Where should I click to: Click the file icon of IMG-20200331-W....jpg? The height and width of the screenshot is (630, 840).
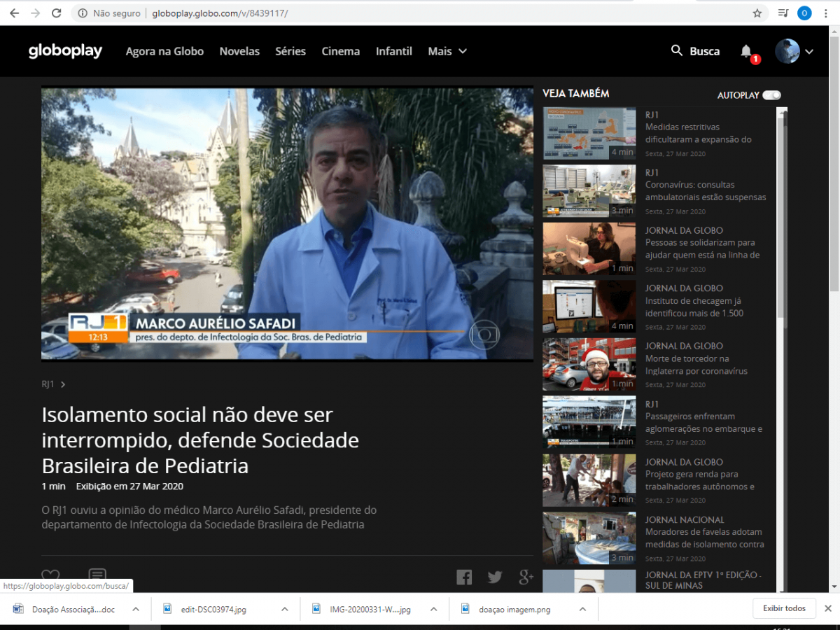tap(316, 609)
